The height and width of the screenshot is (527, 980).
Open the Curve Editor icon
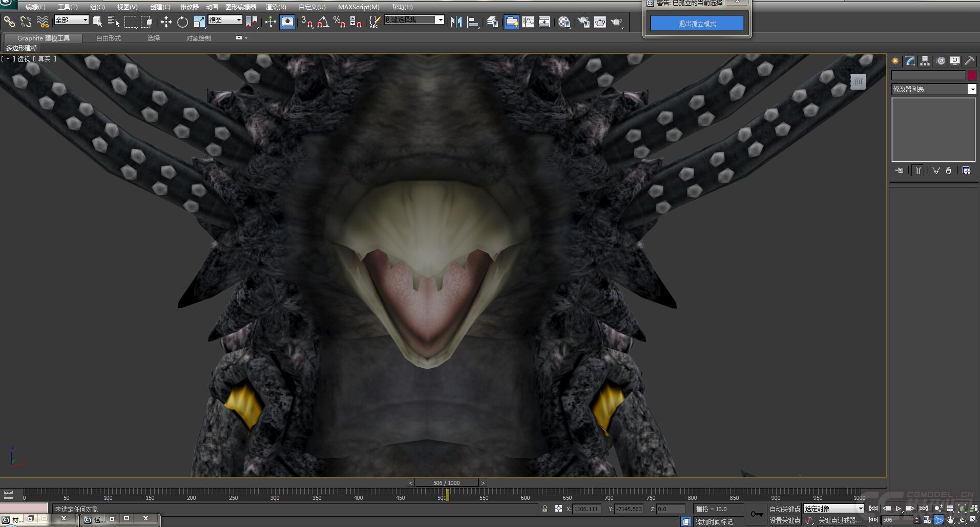528,22
